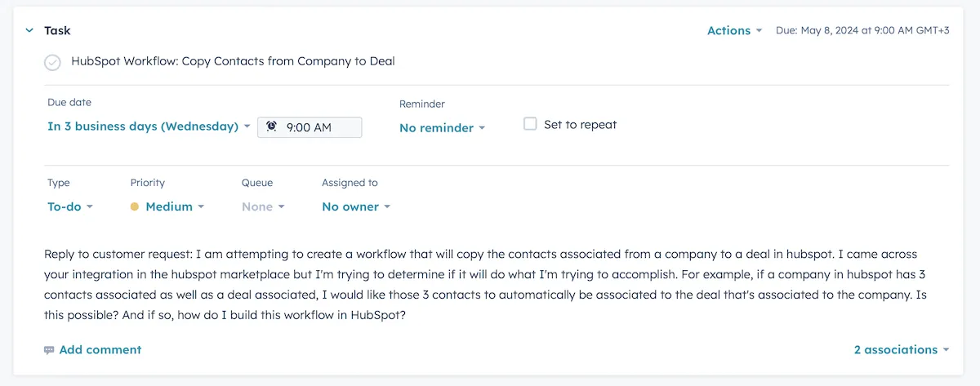Click the Add comment link
Screen dimensions: 980x386
(100, 350)
